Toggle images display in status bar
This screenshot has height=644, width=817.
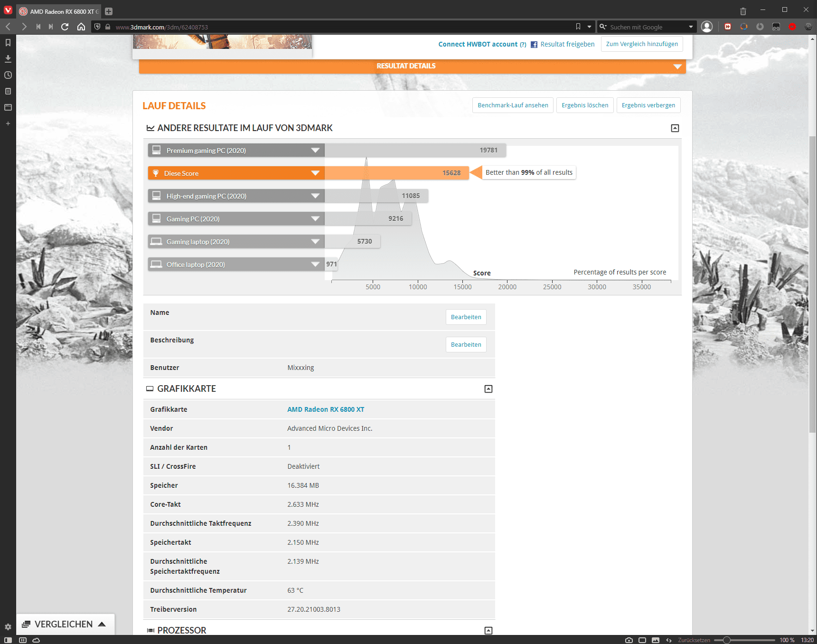656,640
